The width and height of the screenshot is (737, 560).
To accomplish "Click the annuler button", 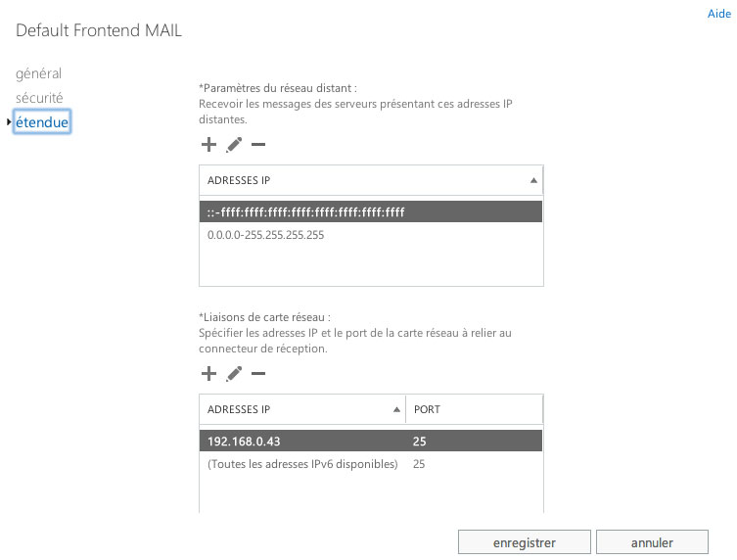I will point(652,542).
